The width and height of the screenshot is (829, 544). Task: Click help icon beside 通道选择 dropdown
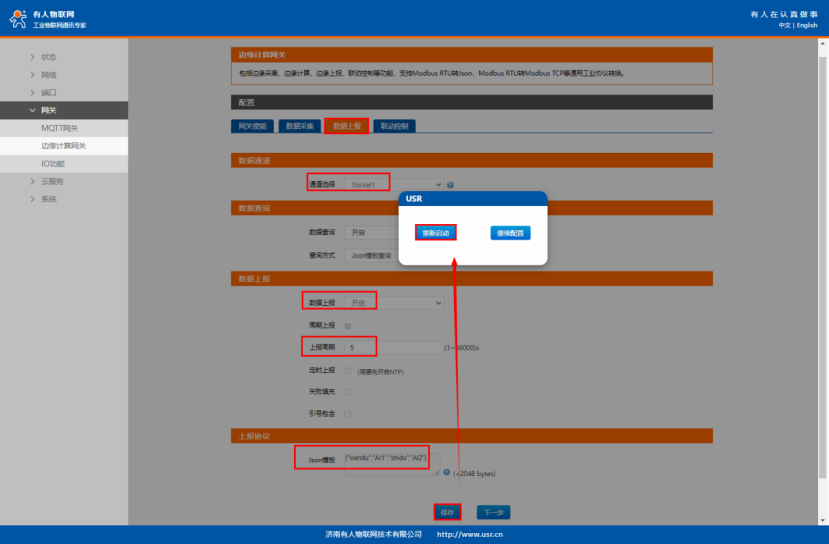tap(451, 185)
